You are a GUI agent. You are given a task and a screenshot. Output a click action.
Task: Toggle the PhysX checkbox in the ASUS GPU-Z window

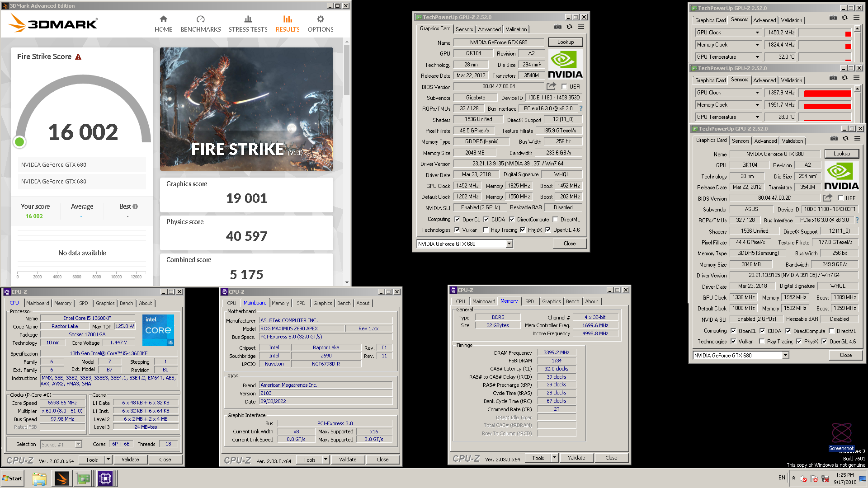pos(799,341)
